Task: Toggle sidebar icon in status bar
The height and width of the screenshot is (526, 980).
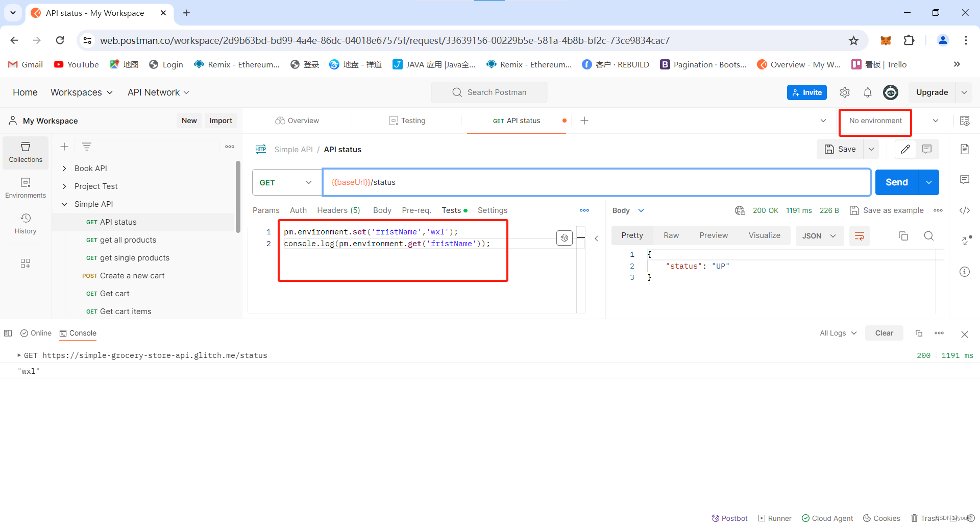Action: (8, 333)
